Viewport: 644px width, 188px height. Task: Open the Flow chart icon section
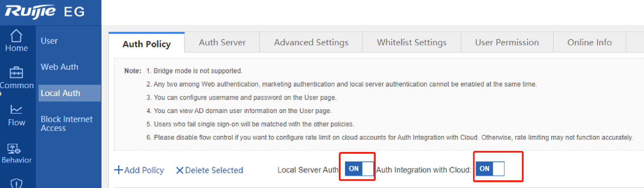click(16, 110)
